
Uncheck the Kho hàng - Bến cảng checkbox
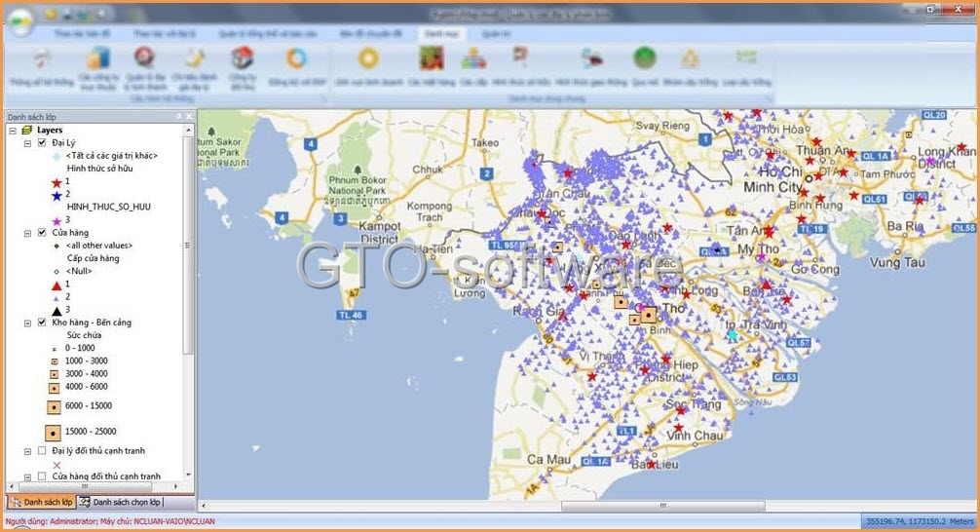(x=42, y=322)
